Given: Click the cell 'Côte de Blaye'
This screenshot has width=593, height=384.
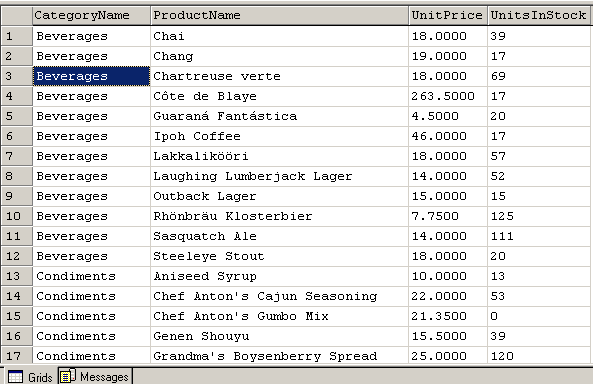Looking at the screenshot, I should click(x=279, y=96).
